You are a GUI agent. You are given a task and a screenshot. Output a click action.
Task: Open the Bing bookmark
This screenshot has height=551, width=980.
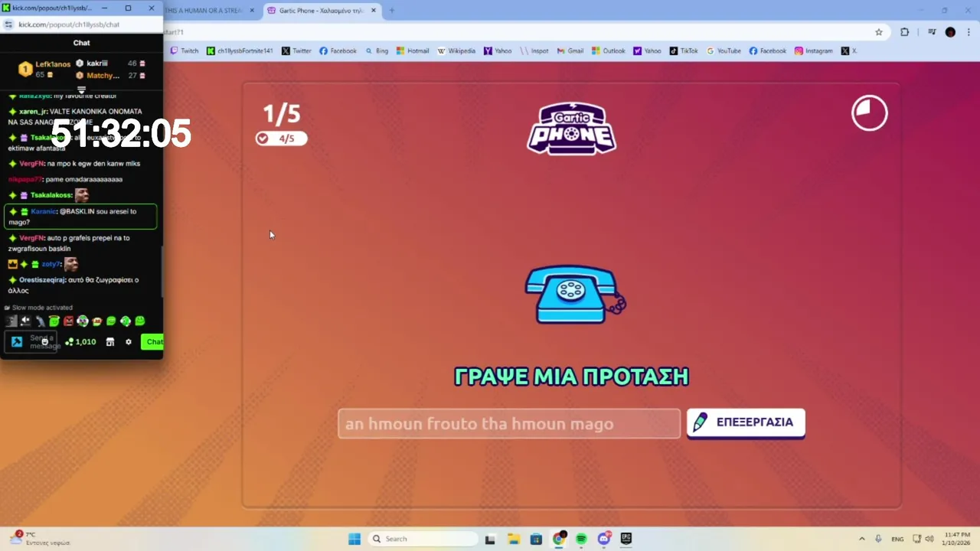377,51
